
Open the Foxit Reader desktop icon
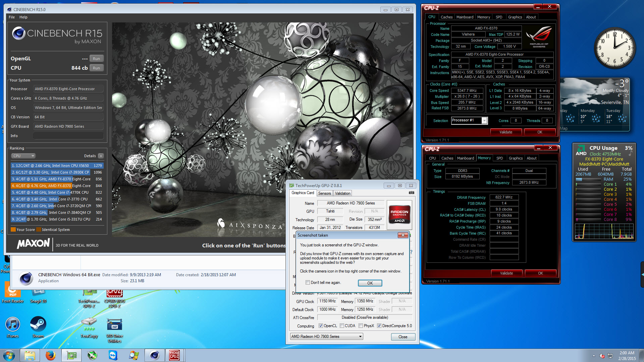click(13, 292)
